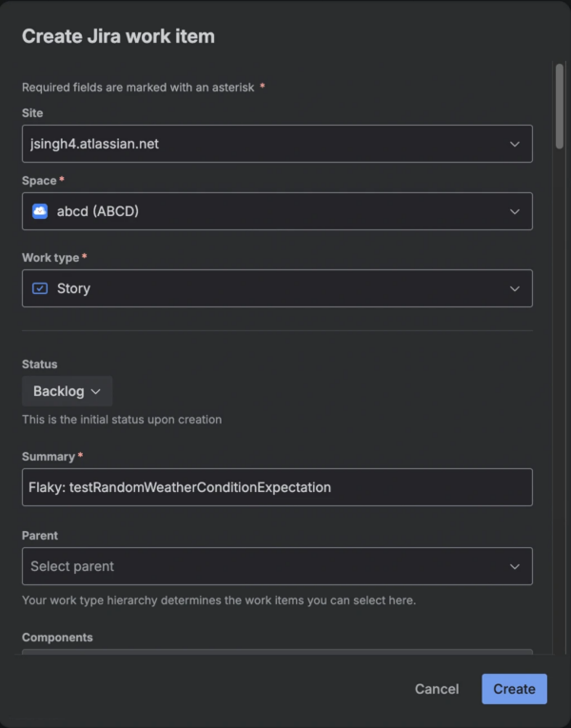Image resolution: width=571 pixels, height=728 pixels.
Task: Click 'This is the initial status upon creation' text
Action: pyautogui.click(x=122, y=420)
